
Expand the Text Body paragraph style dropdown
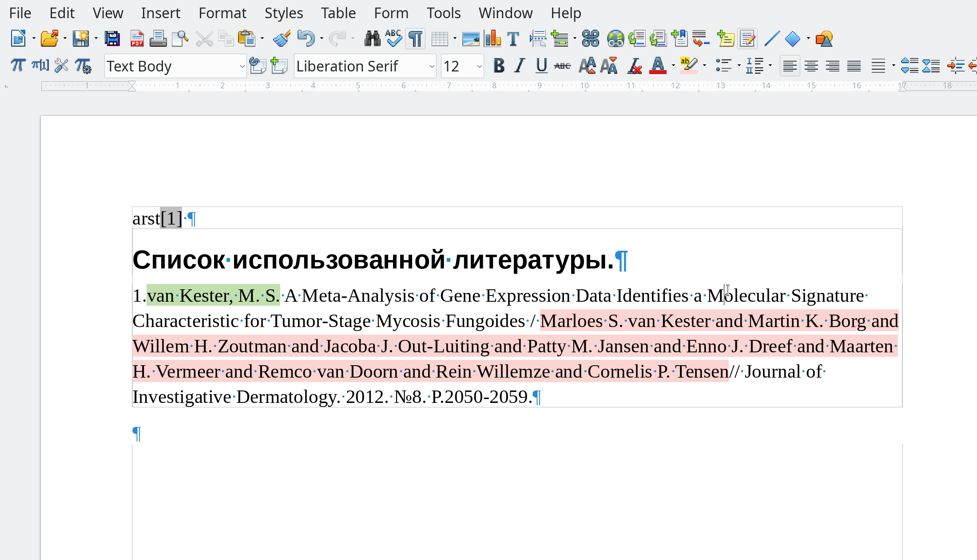click(242, 67)
